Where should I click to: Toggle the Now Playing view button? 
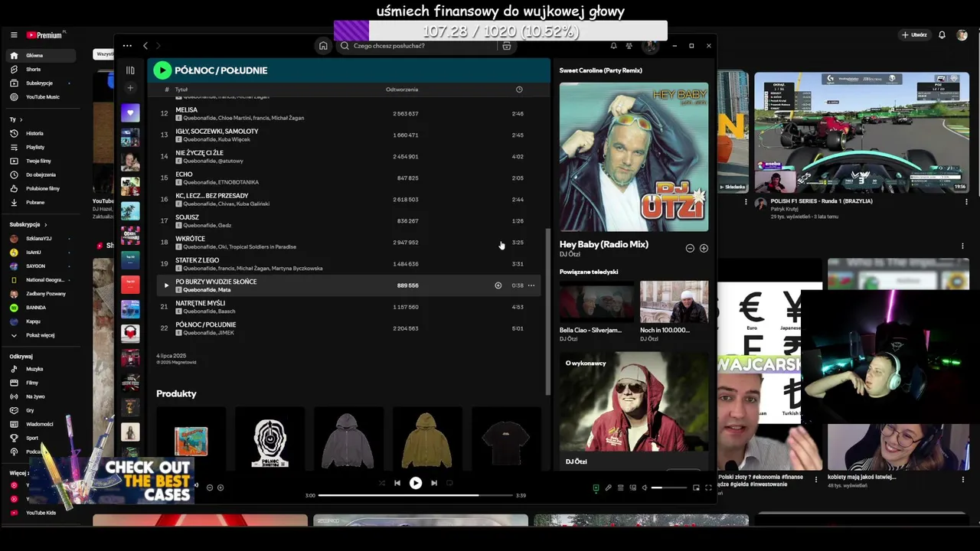pyautogui.click(x=596, y=487)
